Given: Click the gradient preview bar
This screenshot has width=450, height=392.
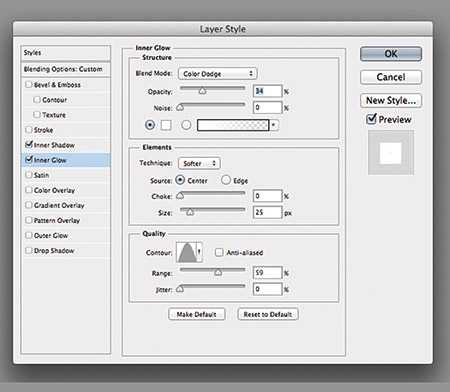Looking at the screenshot, I should point(233,125).
